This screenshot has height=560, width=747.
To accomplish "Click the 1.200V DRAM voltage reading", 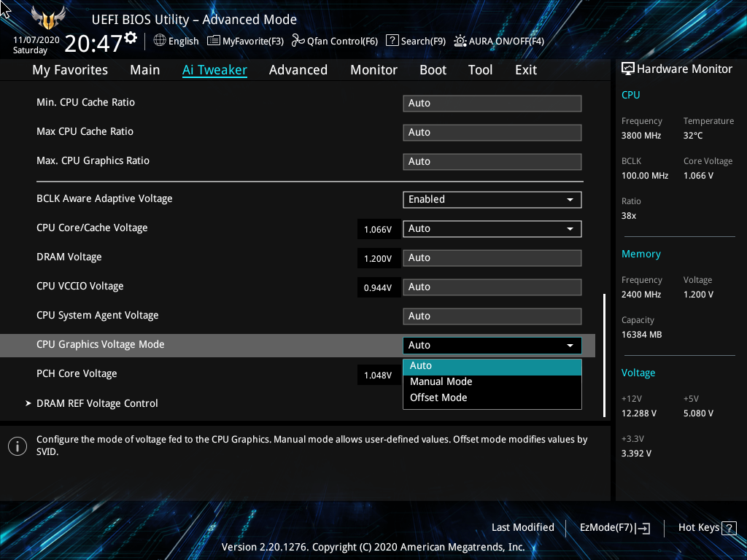I will pyautogui.click(x=379, y=259).
